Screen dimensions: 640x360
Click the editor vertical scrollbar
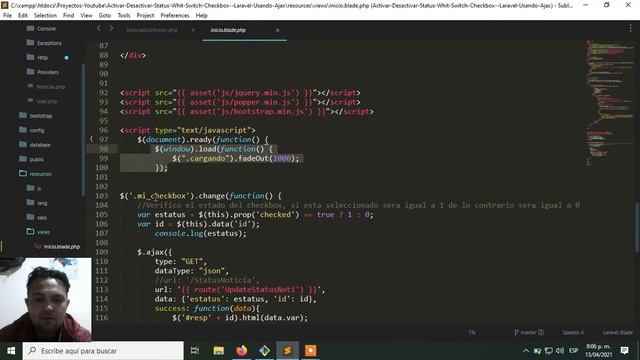(x=637, y=227)
